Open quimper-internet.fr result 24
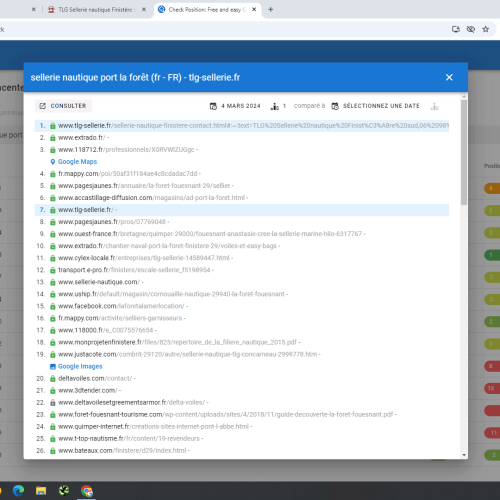Viewport: 500px width, 500px height. (153, 426)
